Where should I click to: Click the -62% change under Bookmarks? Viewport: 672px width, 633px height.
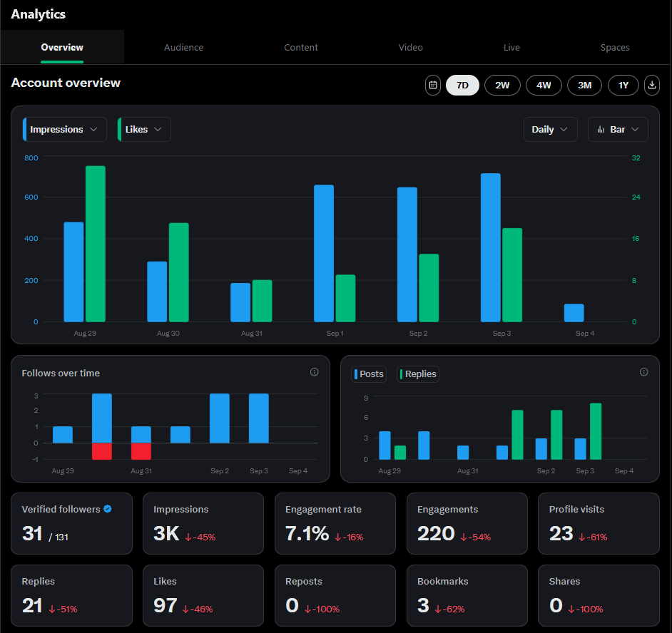click(449, 609)
